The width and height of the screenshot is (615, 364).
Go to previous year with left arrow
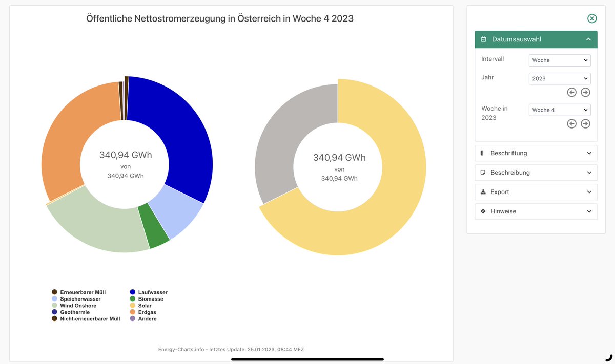572,92
